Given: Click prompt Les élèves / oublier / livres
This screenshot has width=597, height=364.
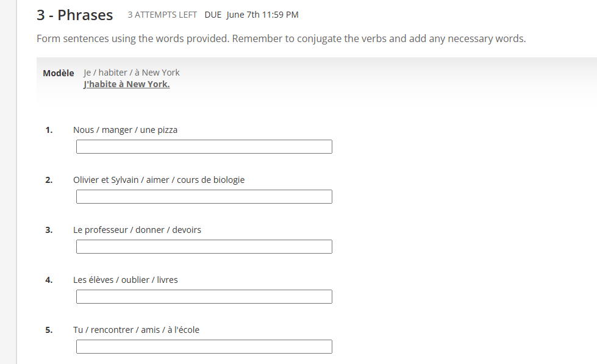Looking at the screenshot, I should 125,279.
